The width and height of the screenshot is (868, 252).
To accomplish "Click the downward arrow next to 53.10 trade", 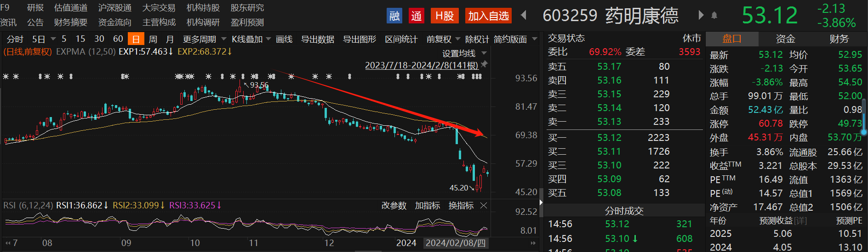I will [635, 239].
